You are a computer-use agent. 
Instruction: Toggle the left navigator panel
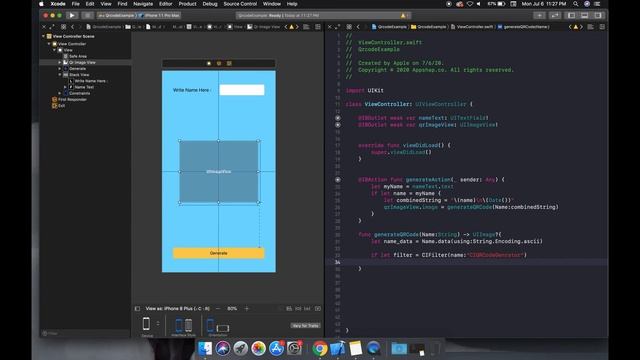point(571,16)
